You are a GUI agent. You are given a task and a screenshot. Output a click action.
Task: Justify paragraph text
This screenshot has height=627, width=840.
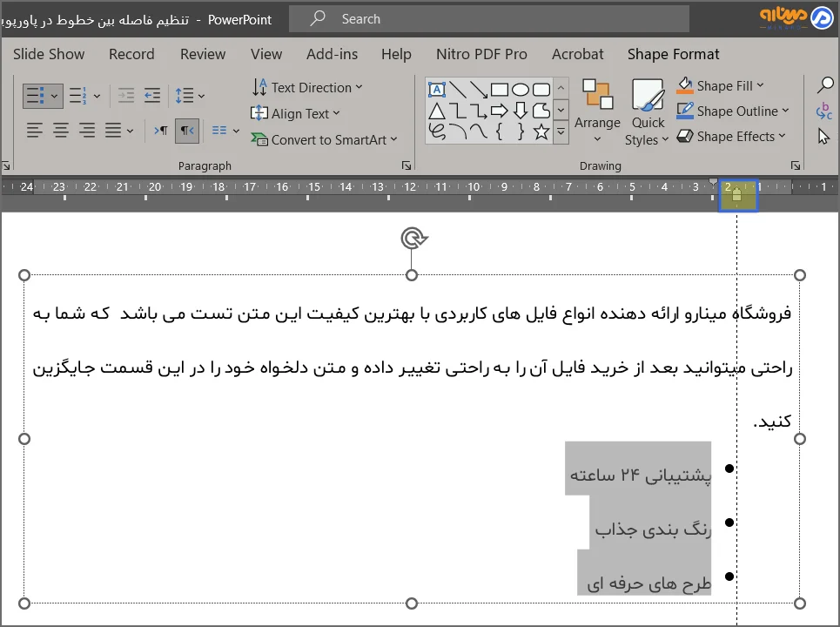coord(112,131)
